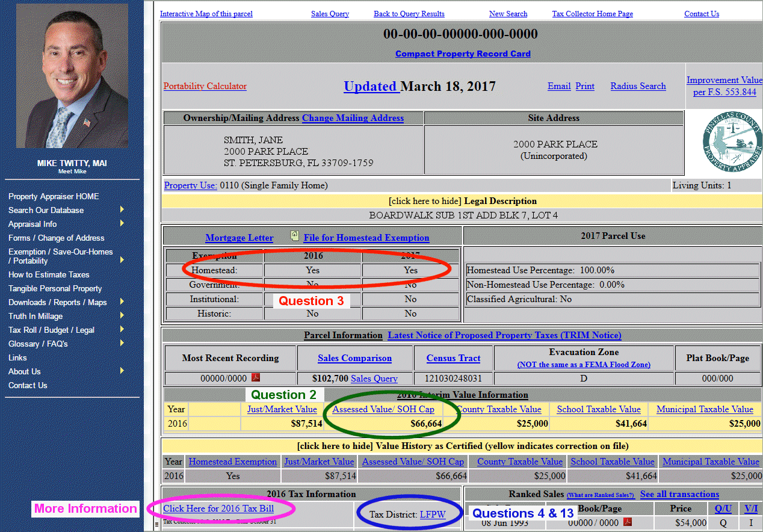Launch the Portability Calculator

click(x=205, y=86)
